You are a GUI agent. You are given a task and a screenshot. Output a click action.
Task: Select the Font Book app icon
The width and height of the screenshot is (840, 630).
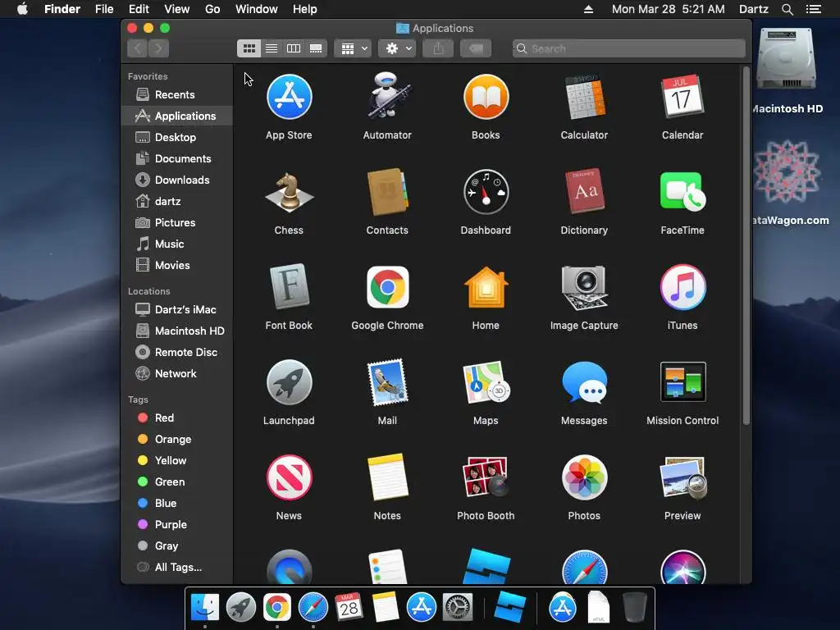coord(290,286)
